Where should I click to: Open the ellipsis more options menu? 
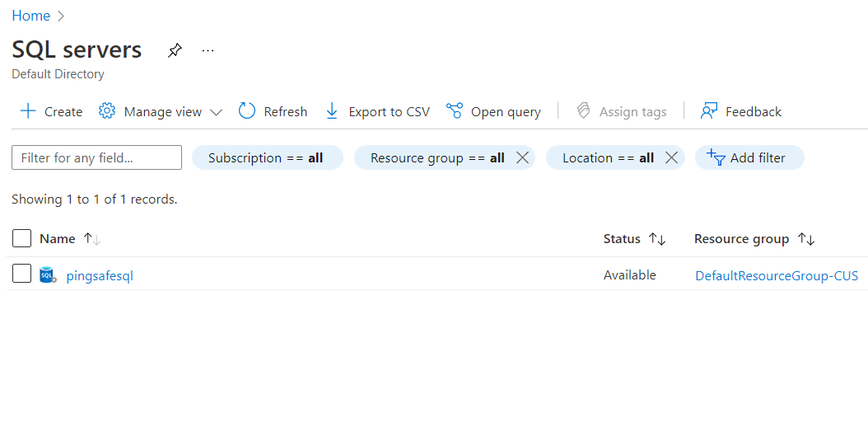click(x=208, y=50)
